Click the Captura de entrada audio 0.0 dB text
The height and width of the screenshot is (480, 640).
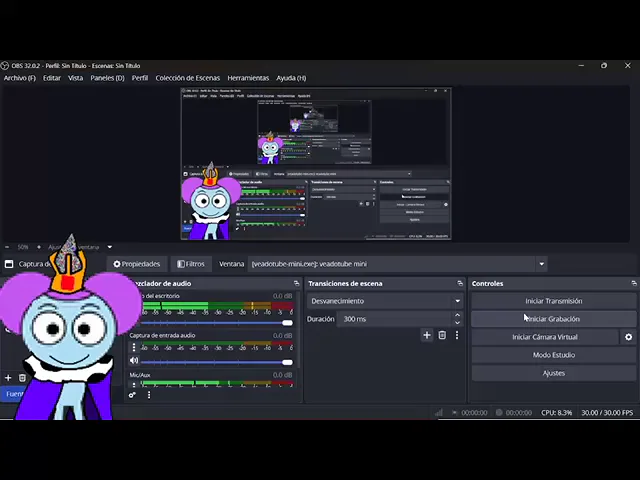click(x=282, y=336)
